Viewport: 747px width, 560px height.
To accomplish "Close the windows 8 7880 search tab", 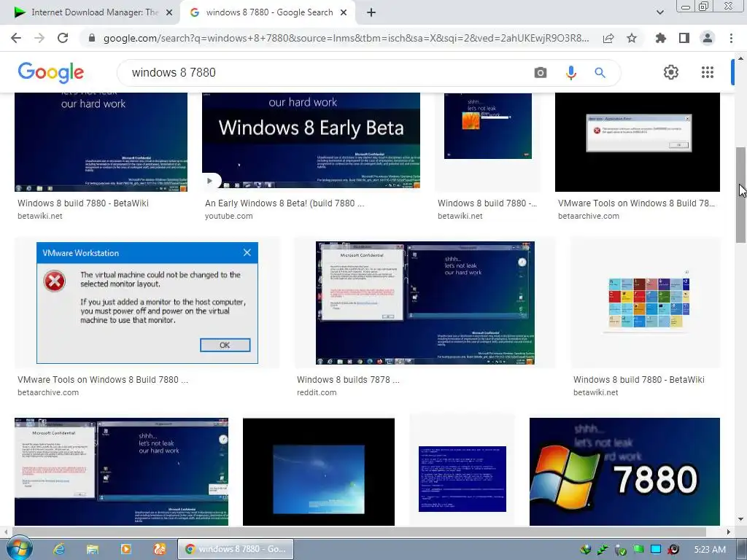I will coord(344,12).
